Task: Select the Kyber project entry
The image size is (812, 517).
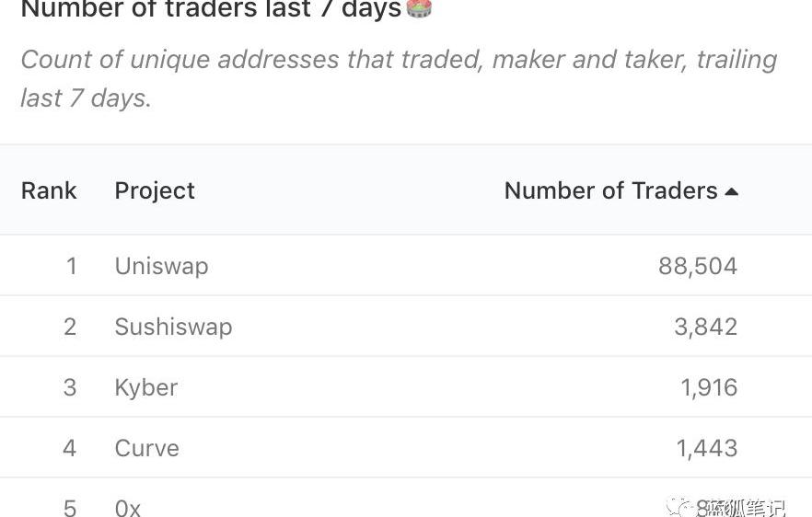Action: [x=145, y=387]
